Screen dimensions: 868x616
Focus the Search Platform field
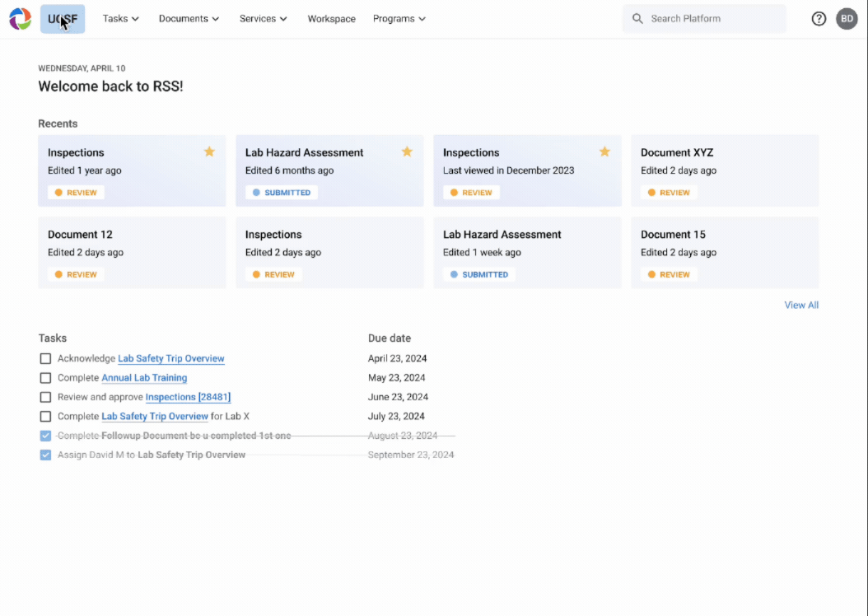point(704,19)
